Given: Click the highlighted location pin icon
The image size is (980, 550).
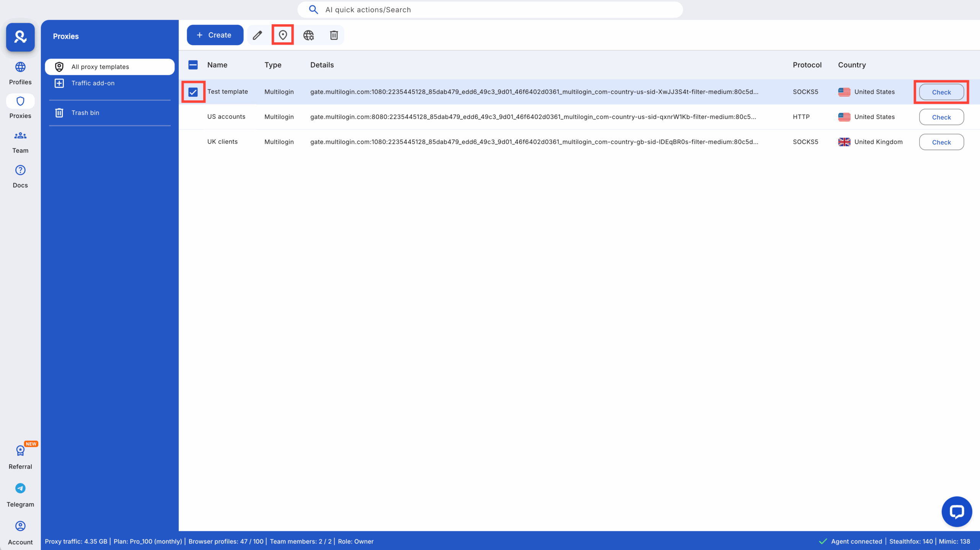Looking at the screenshot, I should (x=283, y=35).
